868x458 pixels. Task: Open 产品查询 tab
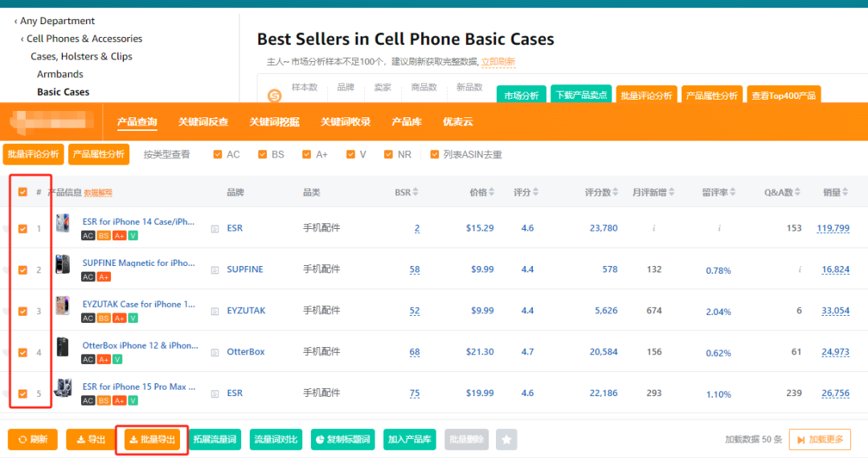pyautogui.click(x=137, y=121)
